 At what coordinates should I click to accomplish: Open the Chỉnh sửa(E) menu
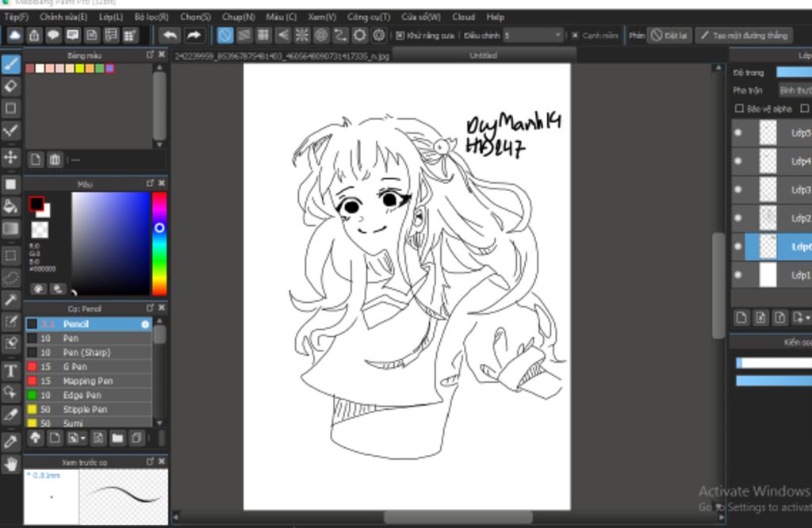(63, 17)
